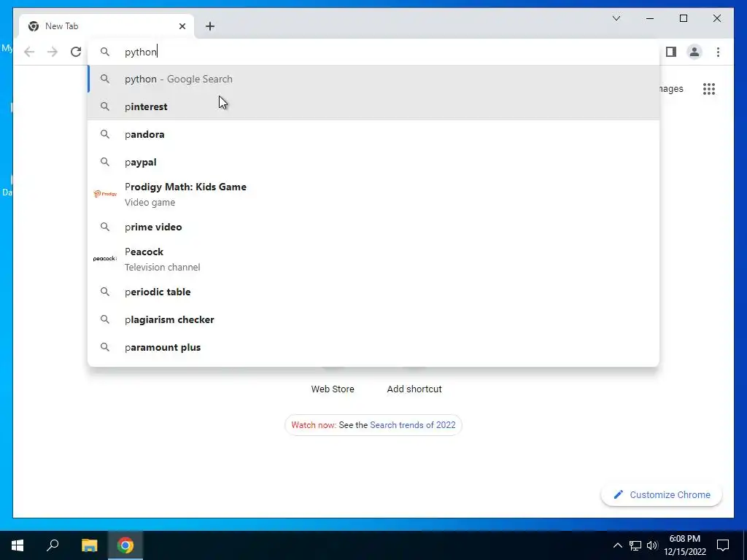Open the tab search chevron
The width and height of the screenshot is (747, 560).
616,18
